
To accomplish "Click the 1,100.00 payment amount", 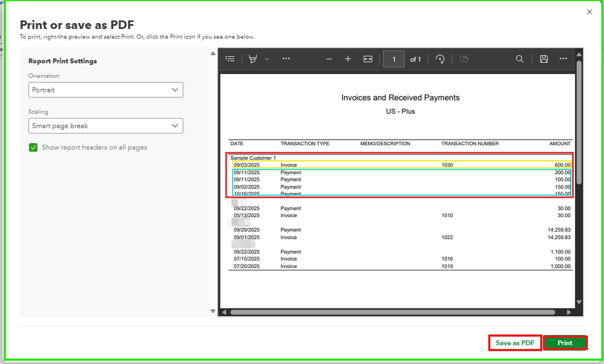I will pos(560,252).
